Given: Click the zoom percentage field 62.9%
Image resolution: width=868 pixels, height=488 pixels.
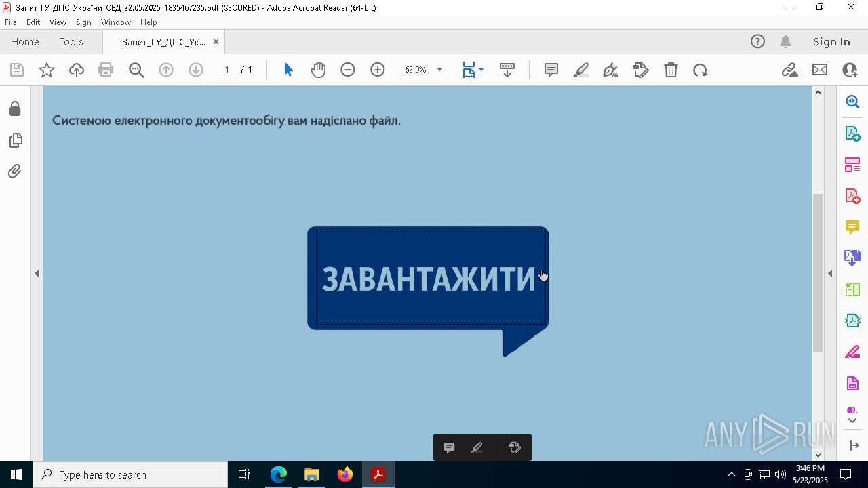Looking at the screenshot, I should pyautogui.click(x=416, y=70).
